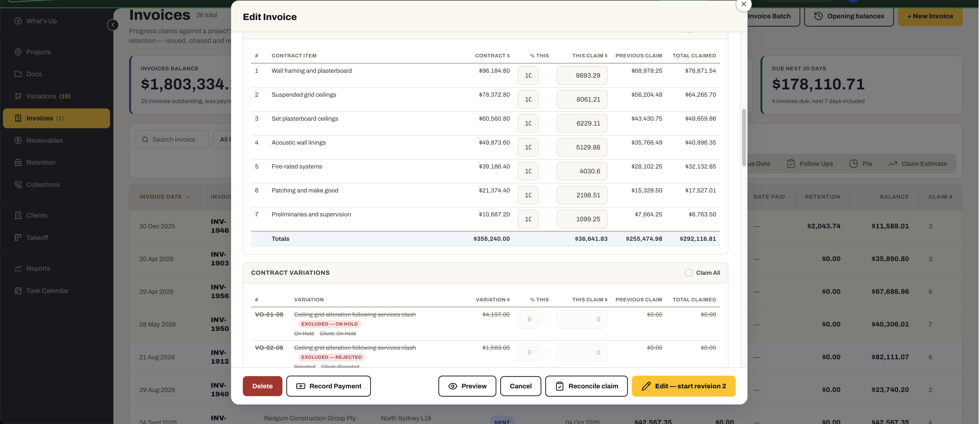980x424 pixels.
Task: Enable Claim All for contract variations
Action: (689, 273)
